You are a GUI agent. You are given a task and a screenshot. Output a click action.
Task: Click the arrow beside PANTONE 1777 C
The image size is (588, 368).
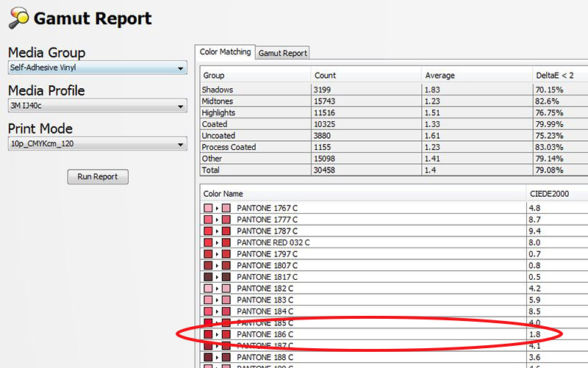tap(217, 220)
